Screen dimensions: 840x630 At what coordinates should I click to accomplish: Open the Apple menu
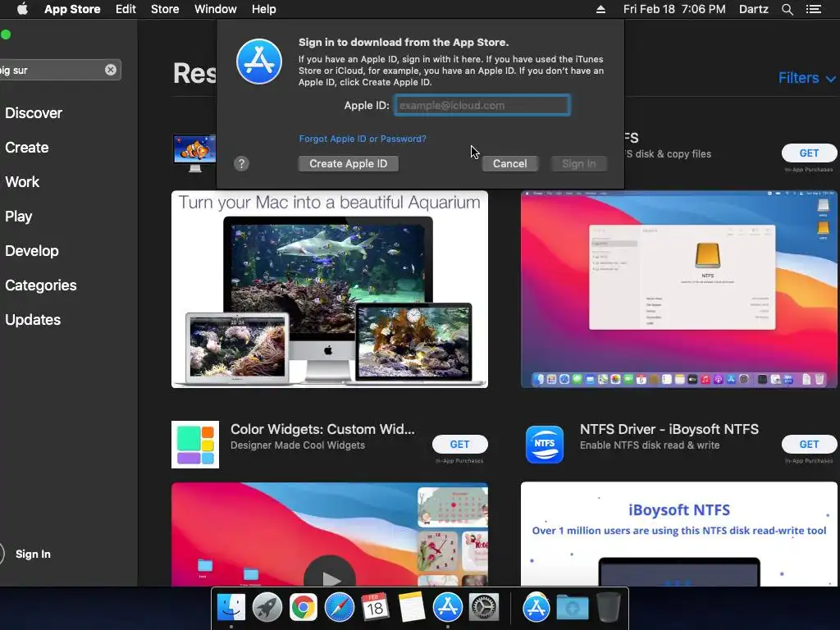point(22,9)
